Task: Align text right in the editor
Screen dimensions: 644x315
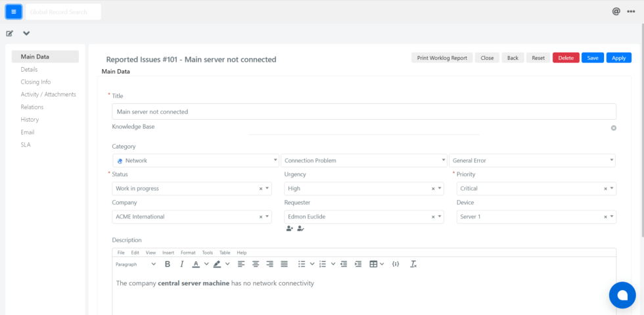Action: (270, 264)
